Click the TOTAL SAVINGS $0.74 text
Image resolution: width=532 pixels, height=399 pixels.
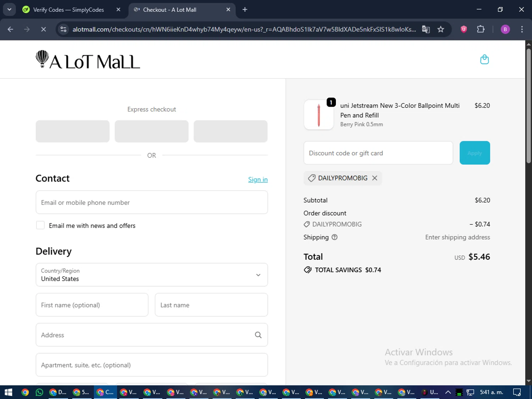348,270
